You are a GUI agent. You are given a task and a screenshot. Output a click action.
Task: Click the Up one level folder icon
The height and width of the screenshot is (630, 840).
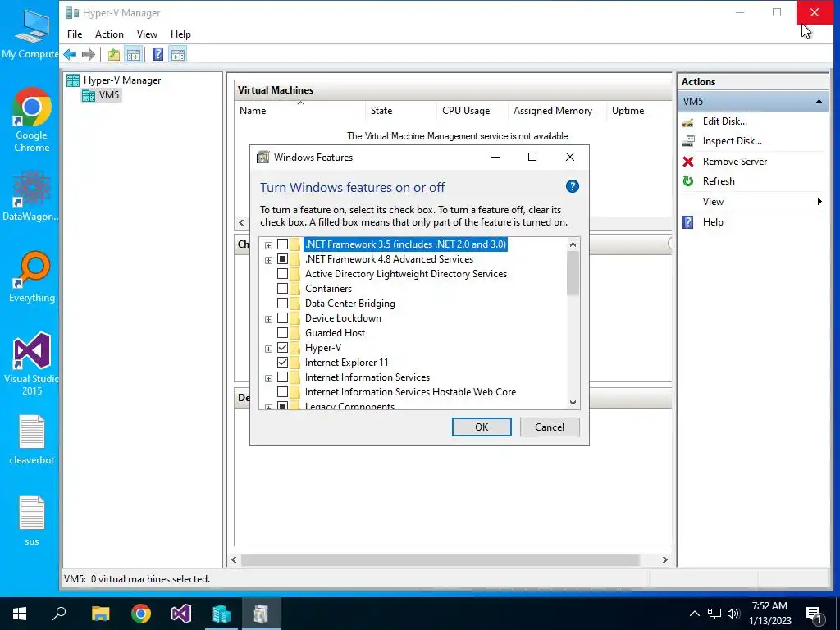tap(113, 54)
